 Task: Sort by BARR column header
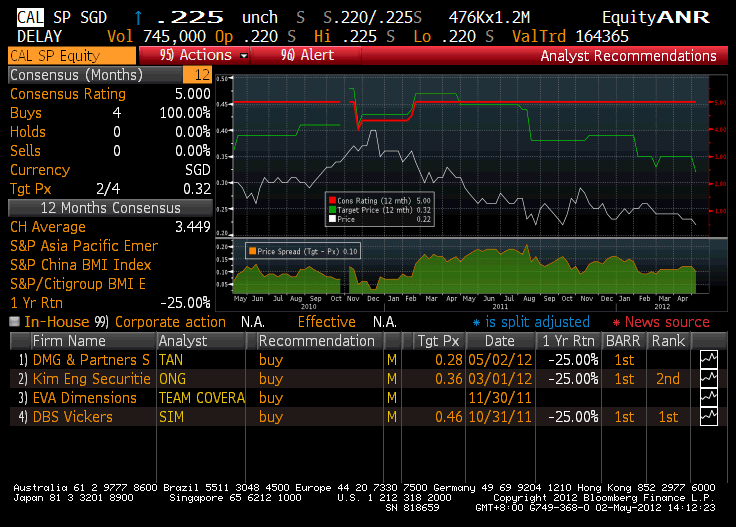point(623,341)
